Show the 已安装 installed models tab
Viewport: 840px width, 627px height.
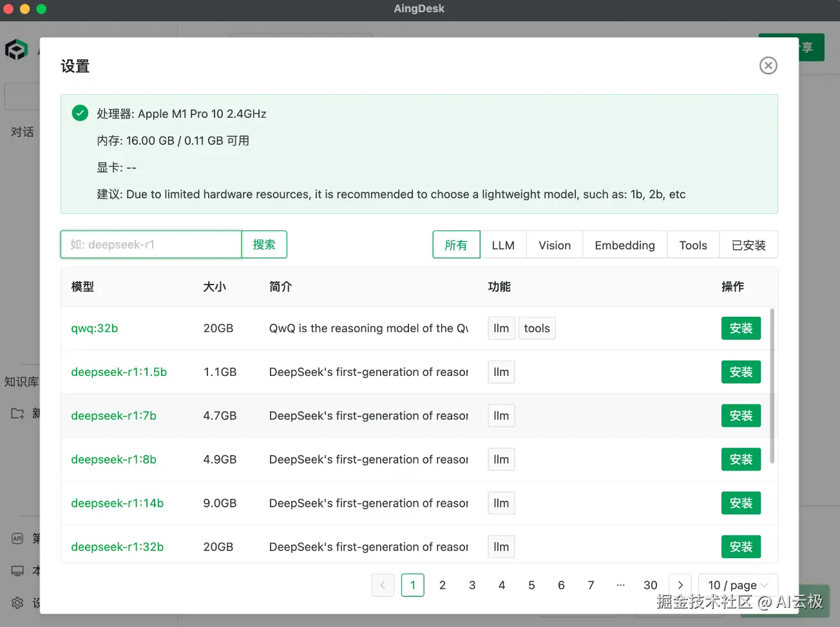[749, 245]
